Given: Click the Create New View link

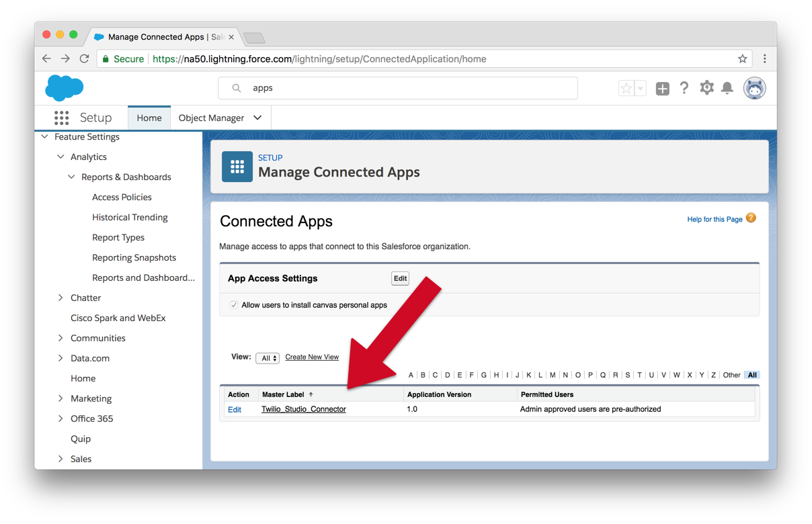Looking at the screenshot, I should pos(312,357).
